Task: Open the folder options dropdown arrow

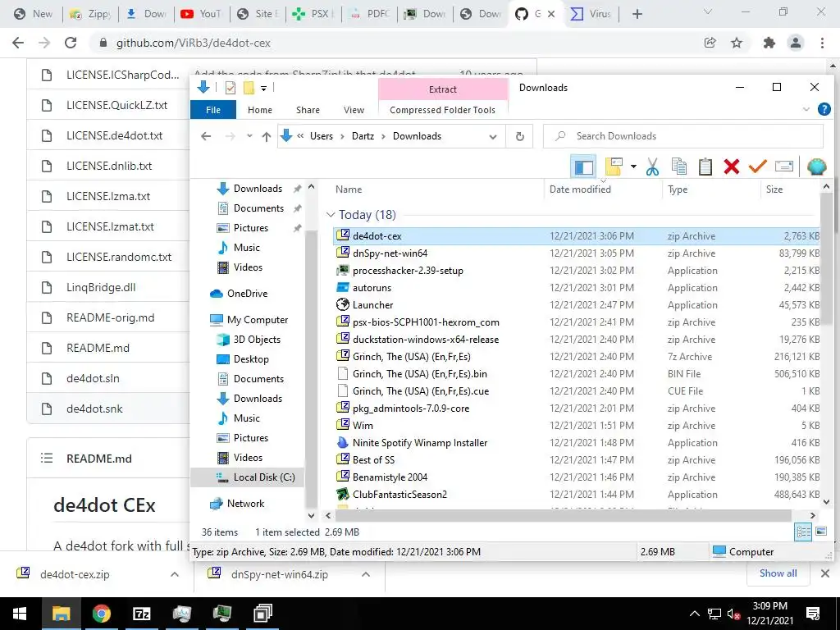Action: pos(633,167)
